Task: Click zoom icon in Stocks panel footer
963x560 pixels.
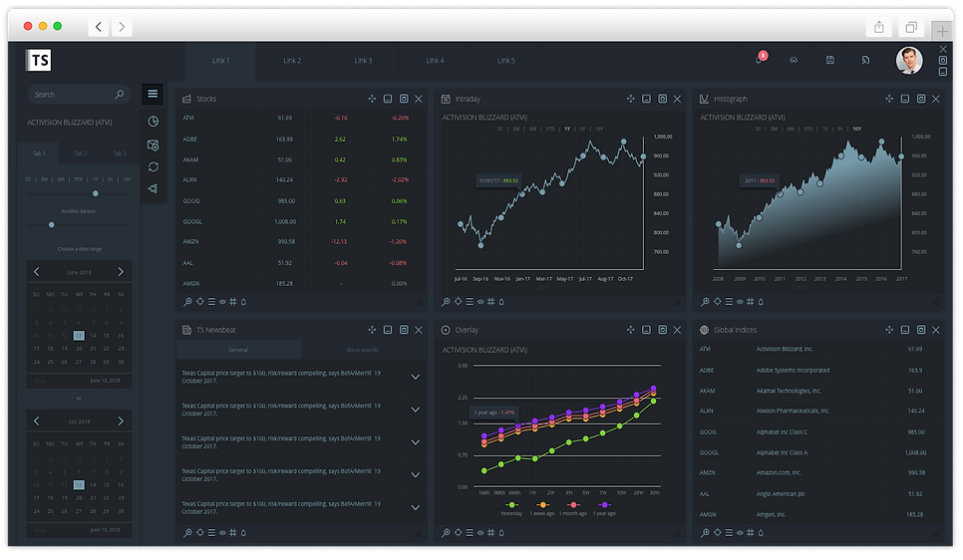Action: pyautogui.click(x=188, y=302)
